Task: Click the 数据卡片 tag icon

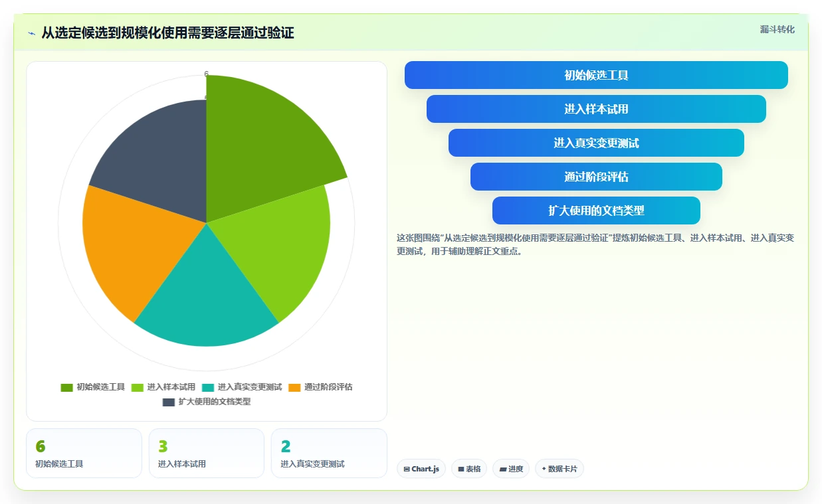Action: point(544,469)
